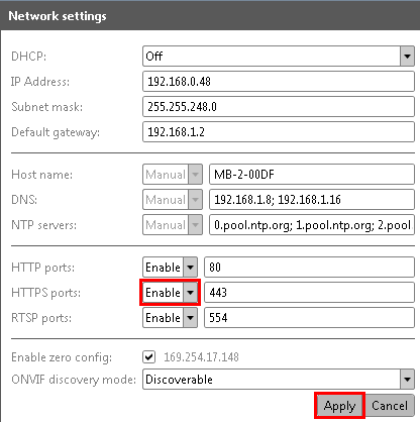
Task: Click the RTSP port 554 field
Action: tap(309, 318)
